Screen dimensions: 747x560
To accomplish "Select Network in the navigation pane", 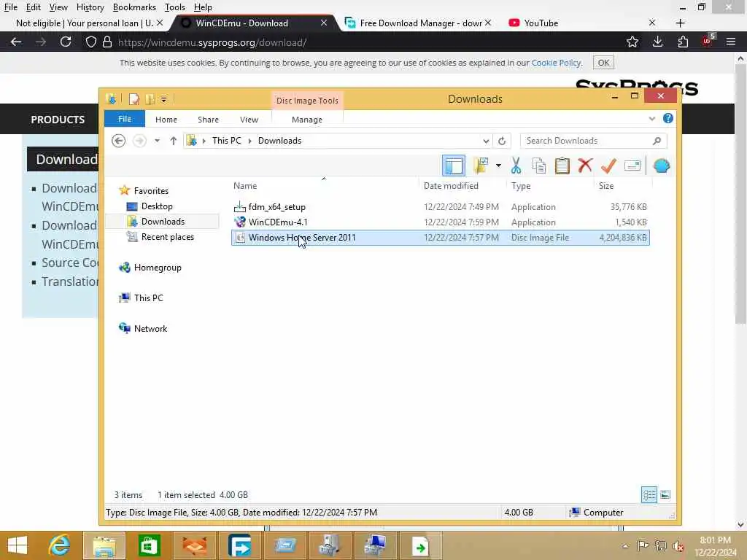I will coord(150,329).
